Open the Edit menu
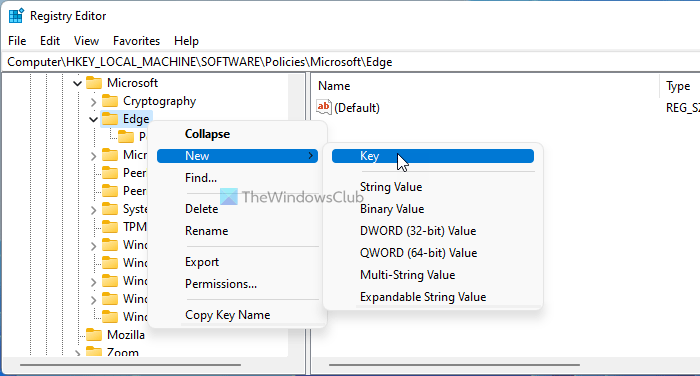Screen dimensions: 700x376 pyautogui.click(x=50, y=41)
